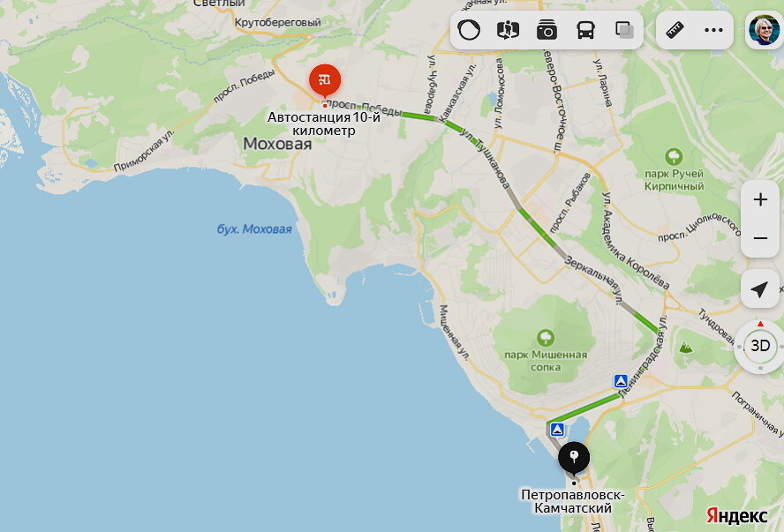Toggle the 3D map tilt
This screenshot has width=784, height=532.
[x=760, y=346]
